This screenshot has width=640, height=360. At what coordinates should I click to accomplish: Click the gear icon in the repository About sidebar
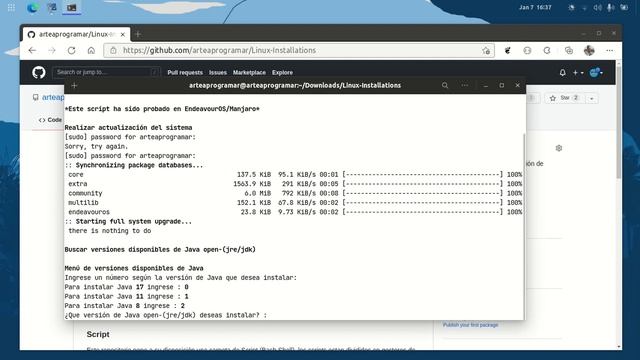tap(559, 148)
